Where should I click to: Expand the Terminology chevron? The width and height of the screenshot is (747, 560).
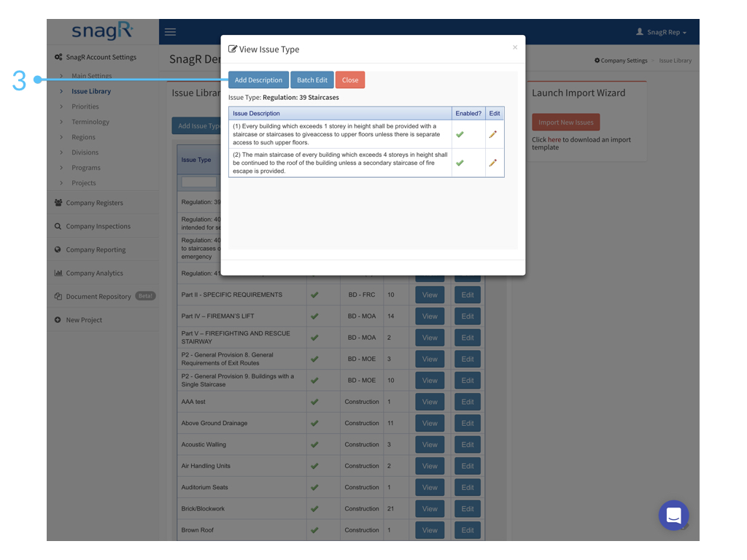tap(61, 122)
